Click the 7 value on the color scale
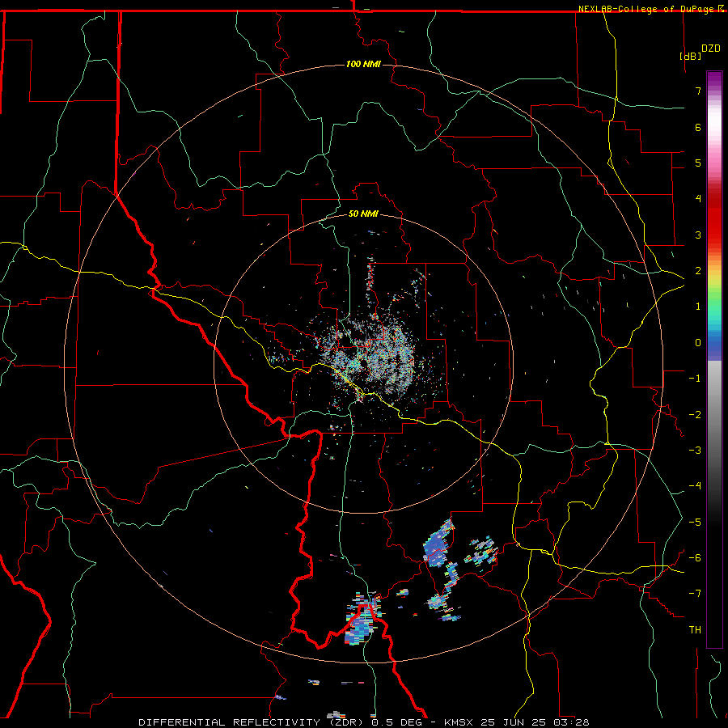 [x=698, y=91]
